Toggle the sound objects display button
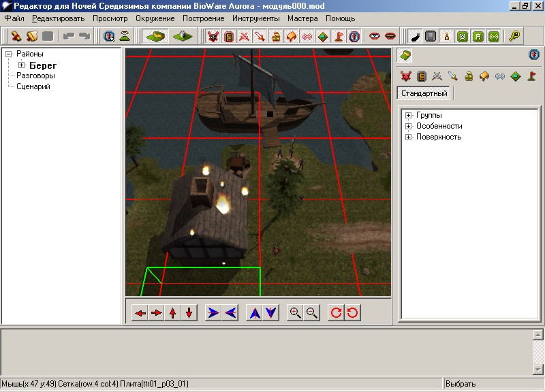Screen dimensions: 545x392 click(307, 36)
